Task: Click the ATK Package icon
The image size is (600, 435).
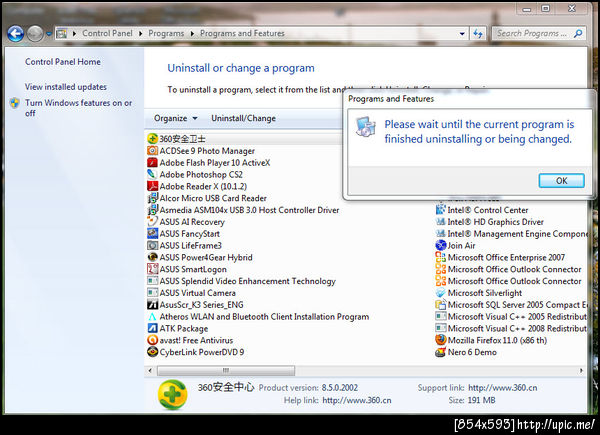Action: point(153,328)
